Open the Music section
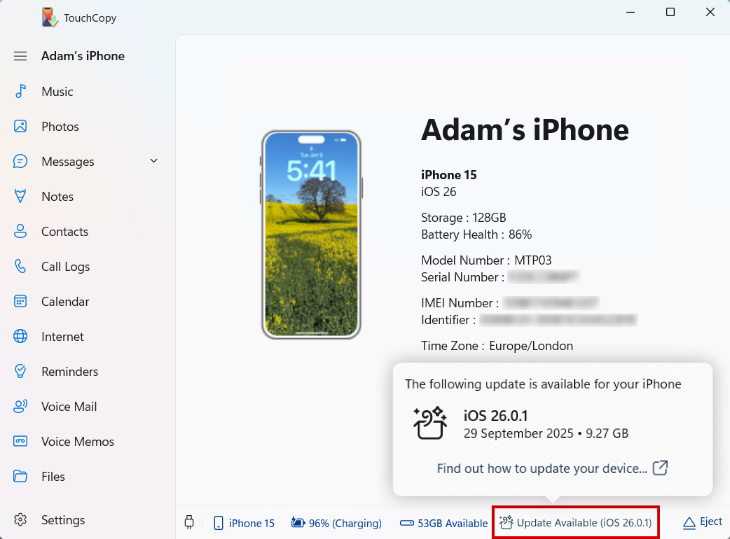The width and height of the screenshot is (730, 539). point(57,92)
